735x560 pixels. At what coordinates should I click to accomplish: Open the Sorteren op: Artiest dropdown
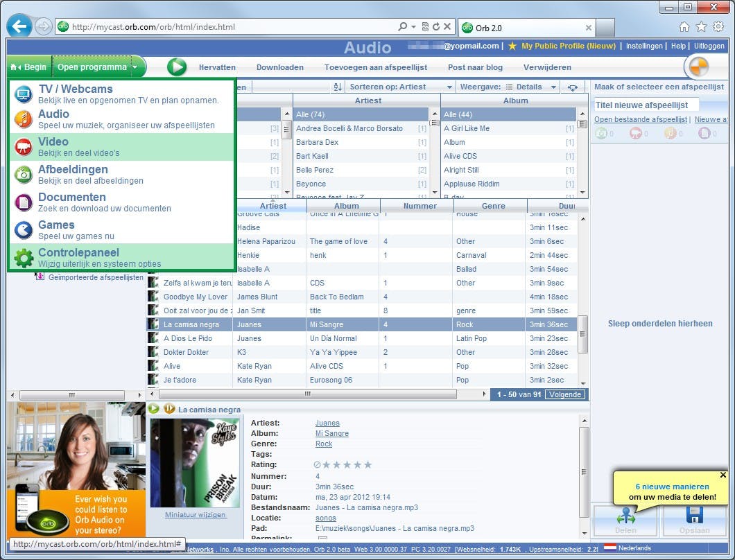pyautogui.click(x=401, y=87)
